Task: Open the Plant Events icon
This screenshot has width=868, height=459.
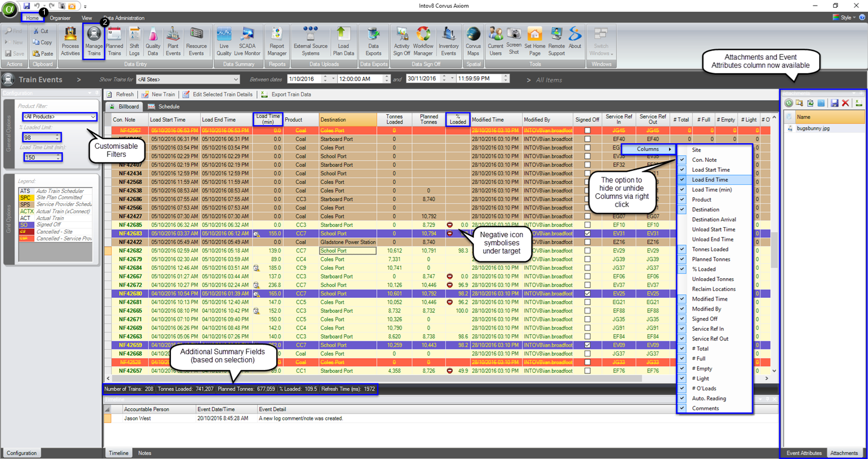Action: click(x=173, y=42)
